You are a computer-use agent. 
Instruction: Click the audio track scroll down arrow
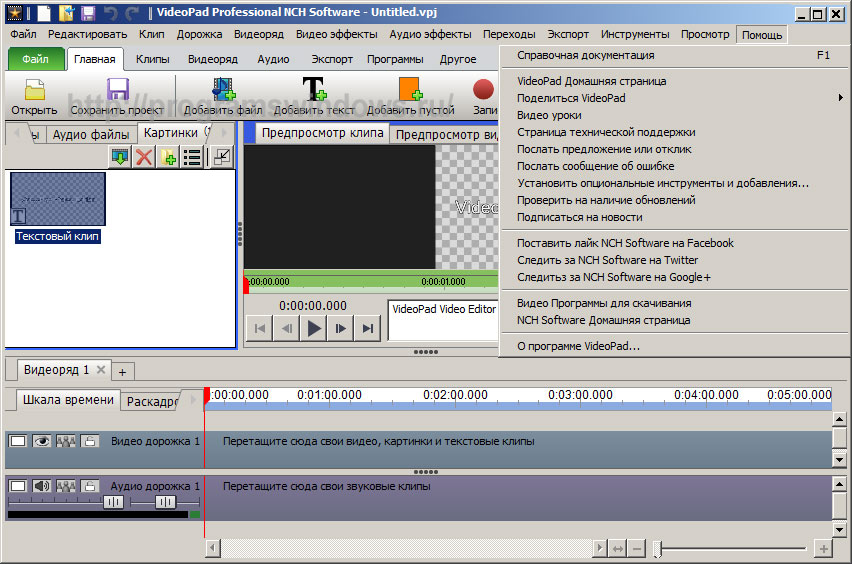pyautogui.click(x=840, y=529)
